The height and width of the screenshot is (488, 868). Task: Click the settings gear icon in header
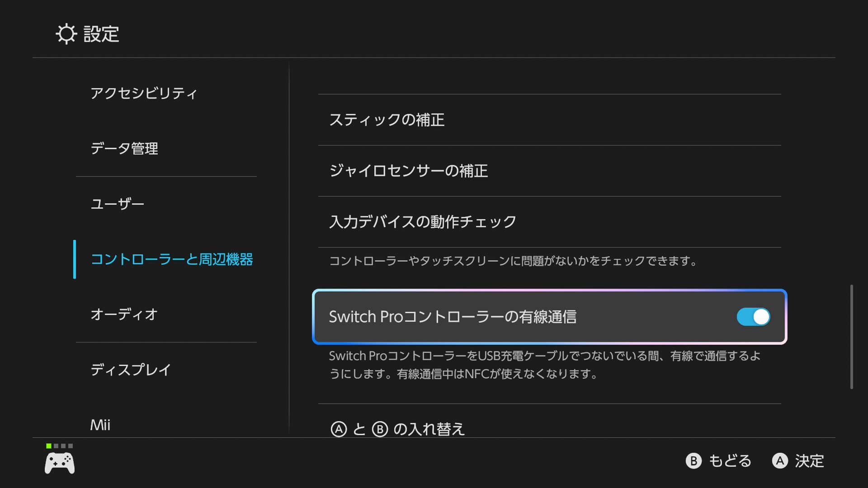[66, 34]
